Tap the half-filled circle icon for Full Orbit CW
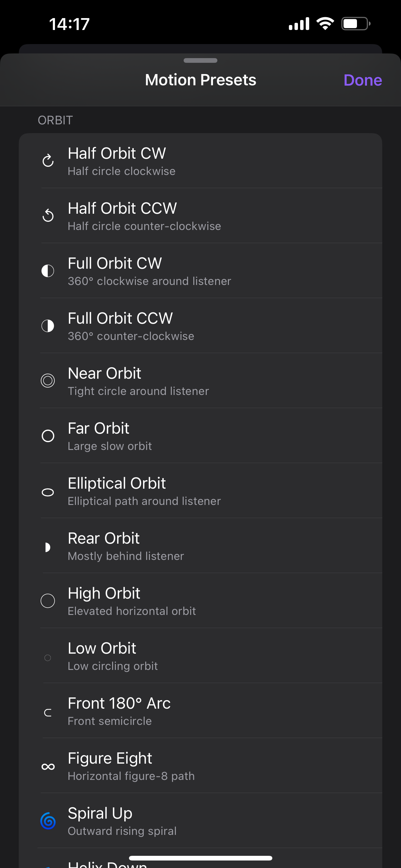 click(48, 271)
